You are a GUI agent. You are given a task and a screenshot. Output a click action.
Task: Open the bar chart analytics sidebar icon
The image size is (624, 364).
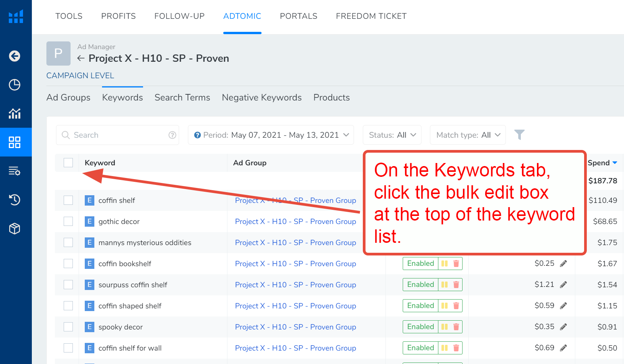pos(15,114)
